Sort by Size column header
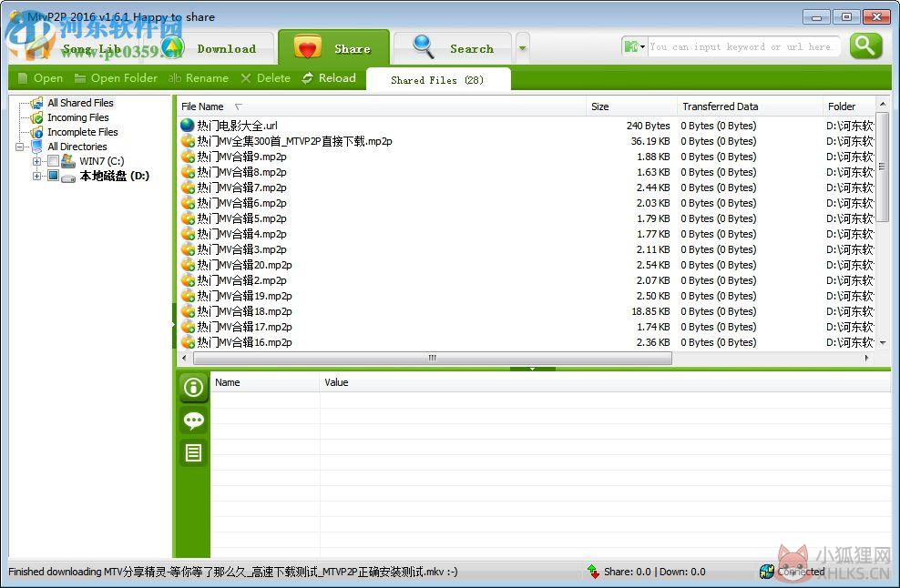Screen dimensions: 900x588 [x=632, y=106]
